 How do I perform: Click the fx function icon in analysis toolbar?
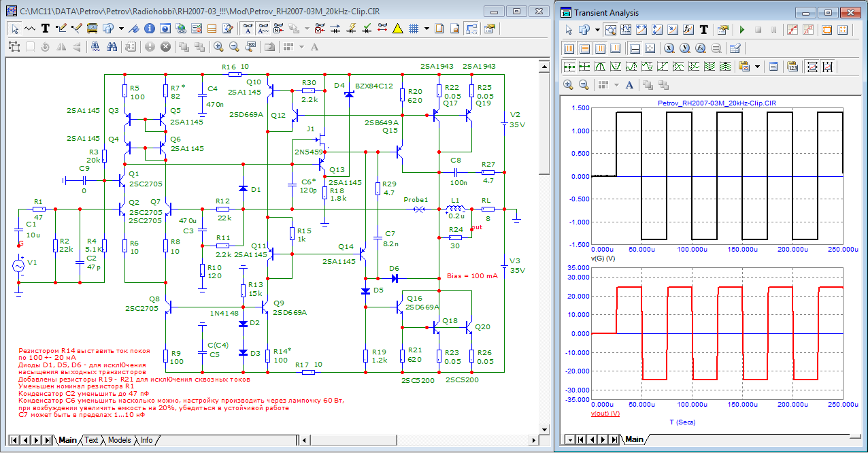pyautogui.click(x=688, y=30)
